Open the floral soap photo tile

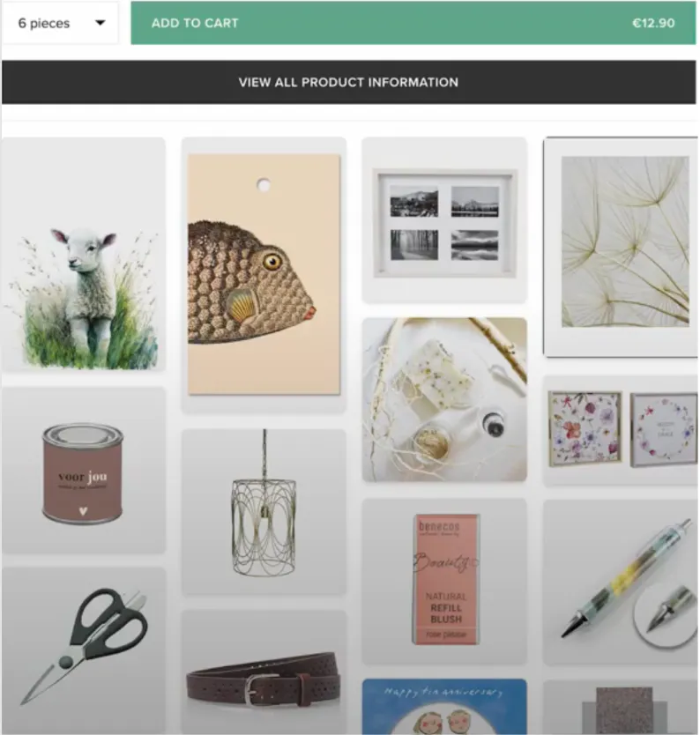[444, 400]
